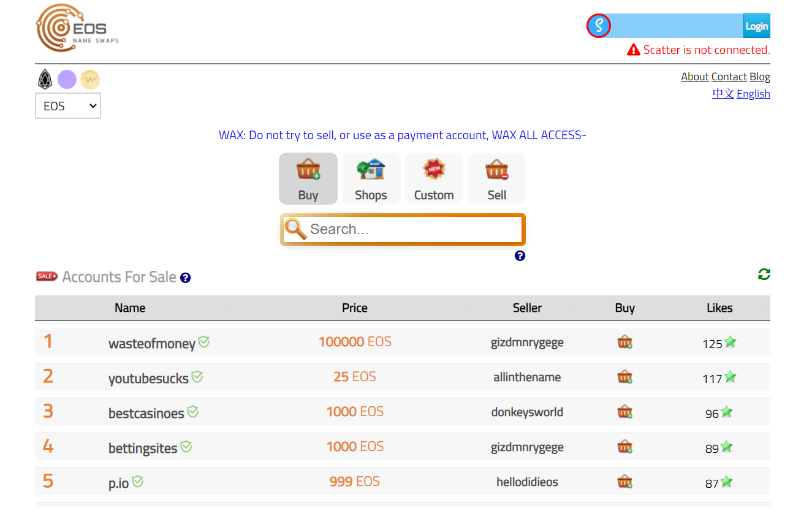This screenshot has width=812, height=508.
Task: Switch language to 中文
Action: click(723, 94)
